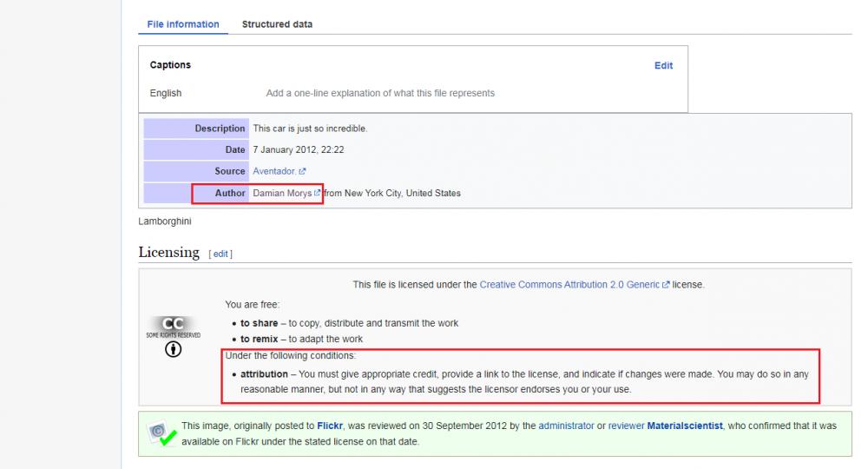Open the Damian Morys author link
The height and width of the screenshot is (469, 868).
[x=282, y=193]
